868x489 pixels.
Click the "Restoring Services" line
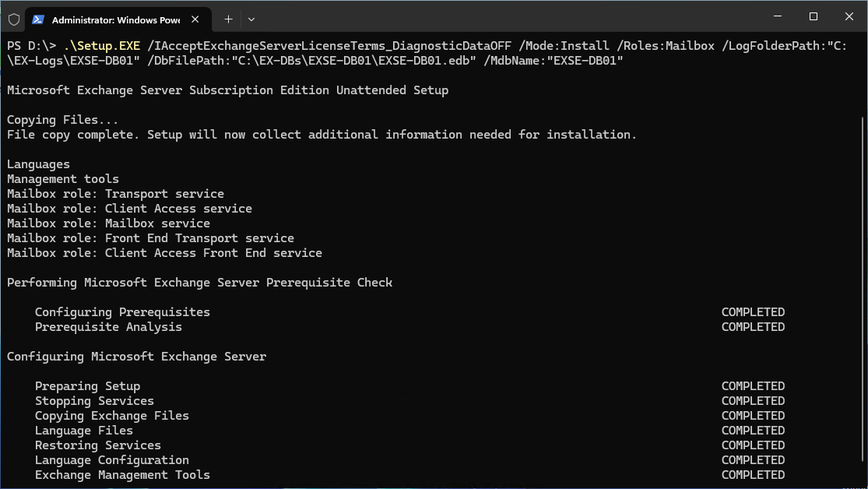click(x=98, y=445)
